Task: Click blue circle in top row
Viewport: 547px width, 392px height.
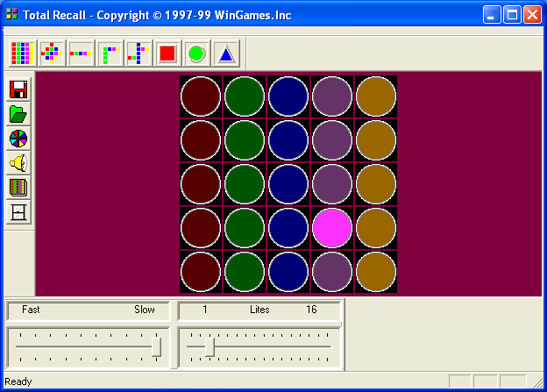Action: click(288, 96)
